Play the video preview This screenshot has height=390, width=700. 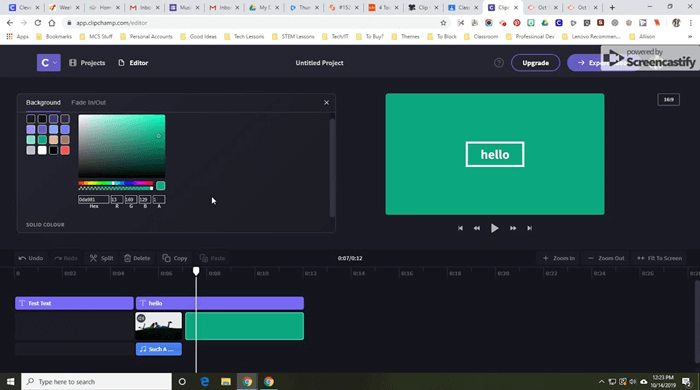click(494, 228)
